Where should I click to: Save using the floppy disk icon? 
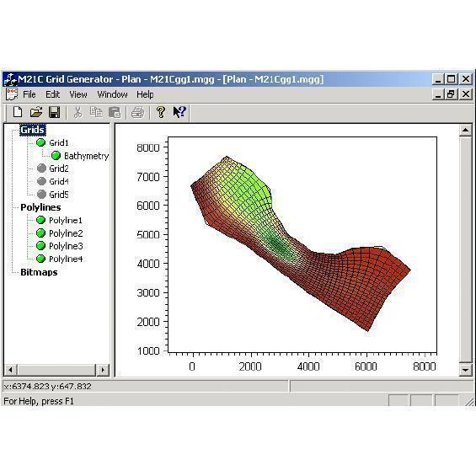tap(54, 112)
